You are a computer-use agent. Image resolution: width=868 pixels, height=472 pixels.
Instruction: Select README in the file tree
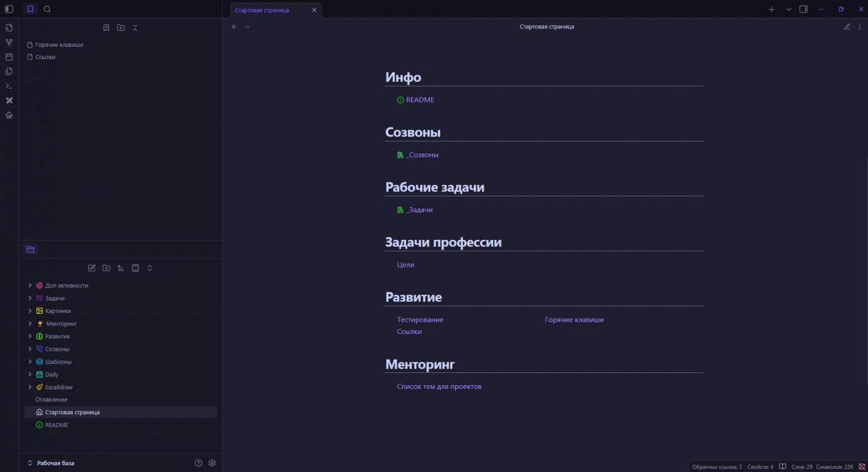(57, 425)
